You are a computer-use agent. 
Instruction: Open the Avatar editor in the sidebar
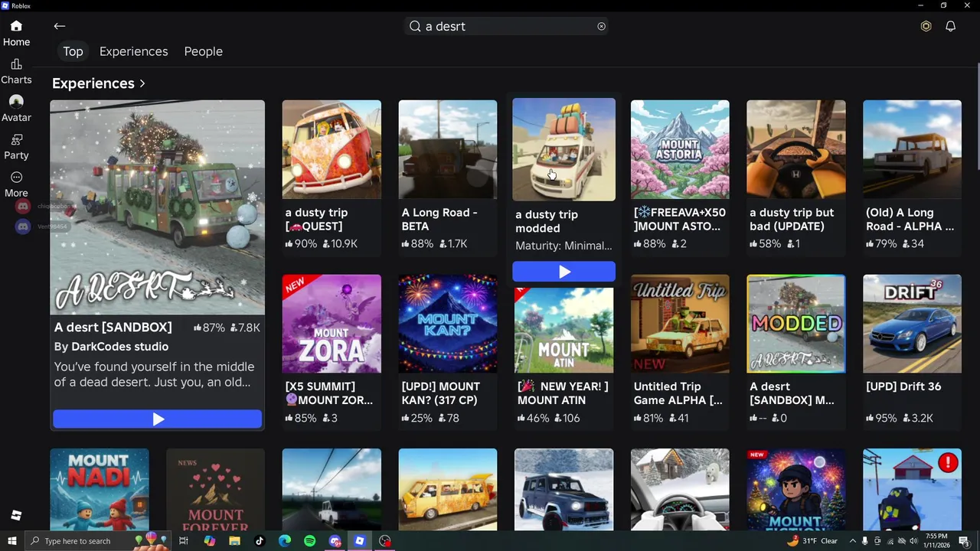pos(16,109)
